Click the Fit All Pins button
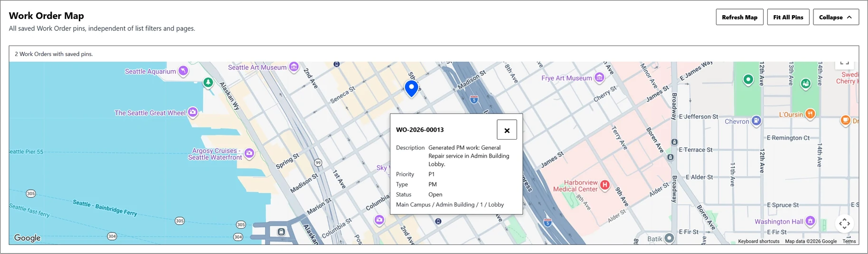Viewport: 868px width, 254px height. pyautogui.click(x=788, y=17)
